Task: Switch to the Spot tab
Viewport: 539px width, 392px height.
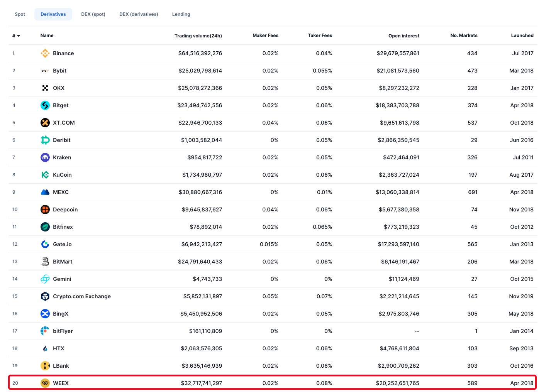Action: tap(20, 14)
